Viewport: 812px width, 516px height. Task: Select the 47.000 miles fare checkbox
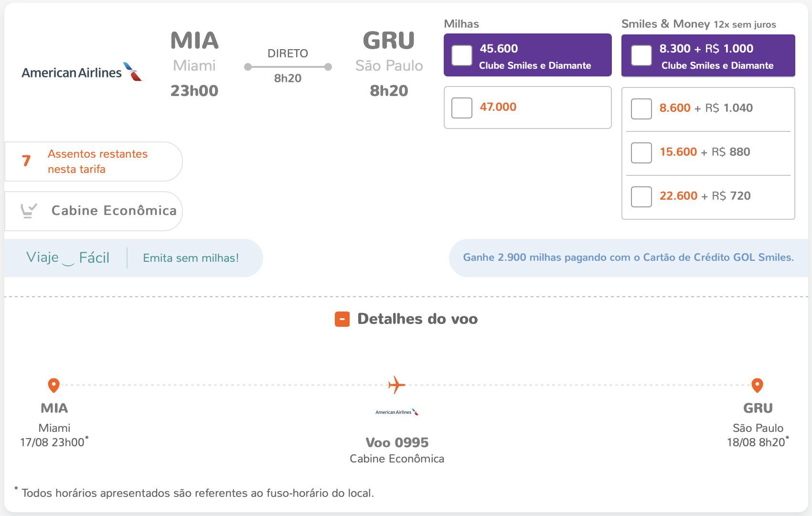coord(462,108)
